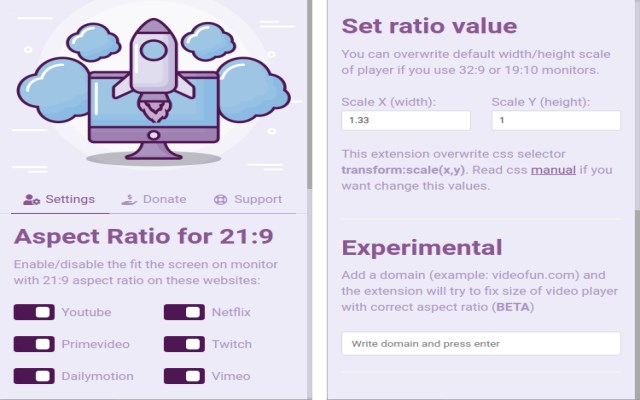The height and width of the screenshot is (400, 640).
Task: Click the Settings user-gear icon
Action: pyautogui.click(x=31, y=200)
